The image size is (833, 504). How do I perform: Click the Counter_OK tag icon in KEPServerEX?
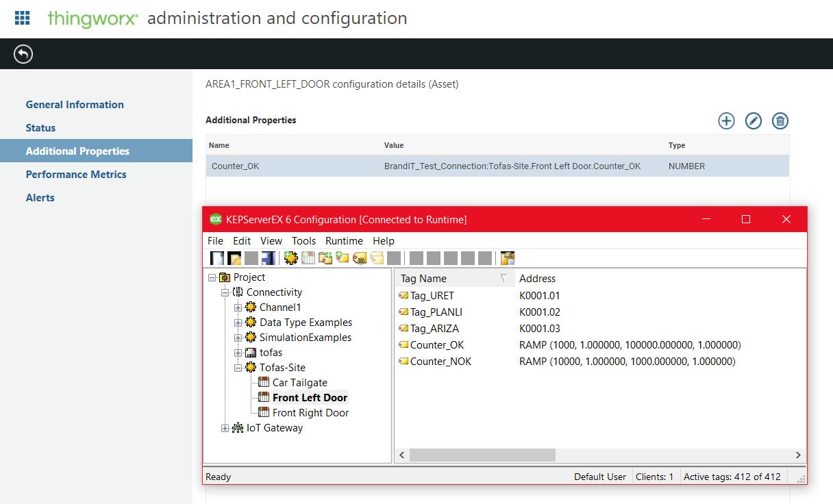pyautogui.click(x=403, y=345)
